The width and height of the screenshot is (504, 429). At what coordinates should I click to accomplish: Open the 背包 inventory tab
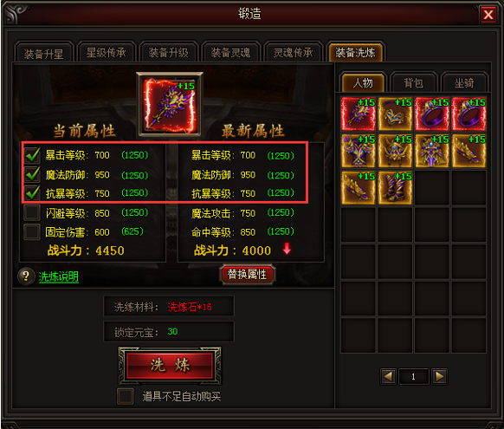(x=414, y=83)
